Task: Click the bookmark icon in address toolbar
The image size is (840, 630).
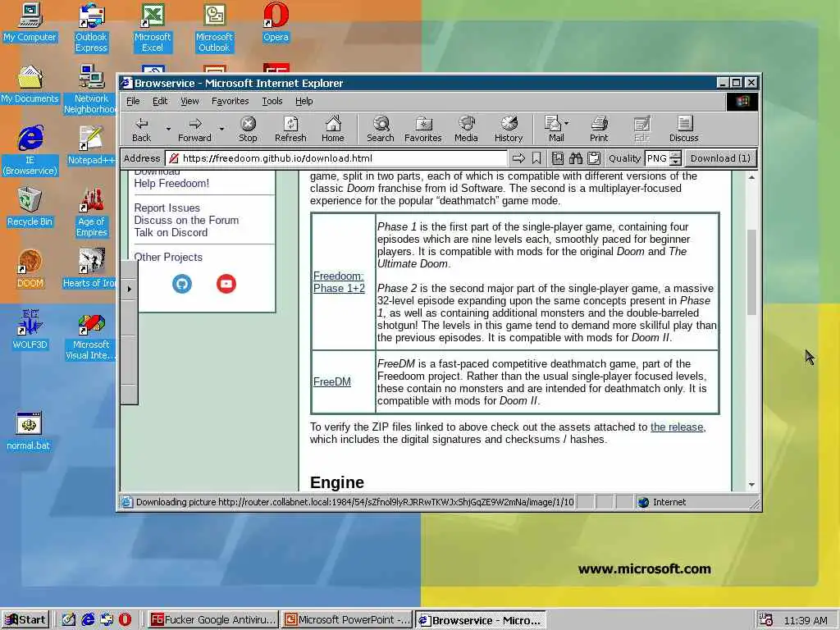Action: click(536, 158)
